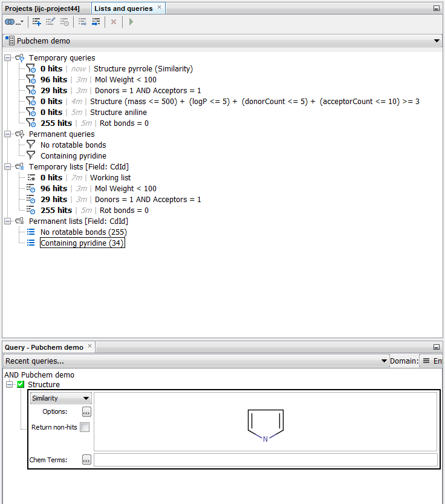Viewport: 445px width, 504px height.
Task: Toggle the green Structure checkbox
Action: click(21, 385)
